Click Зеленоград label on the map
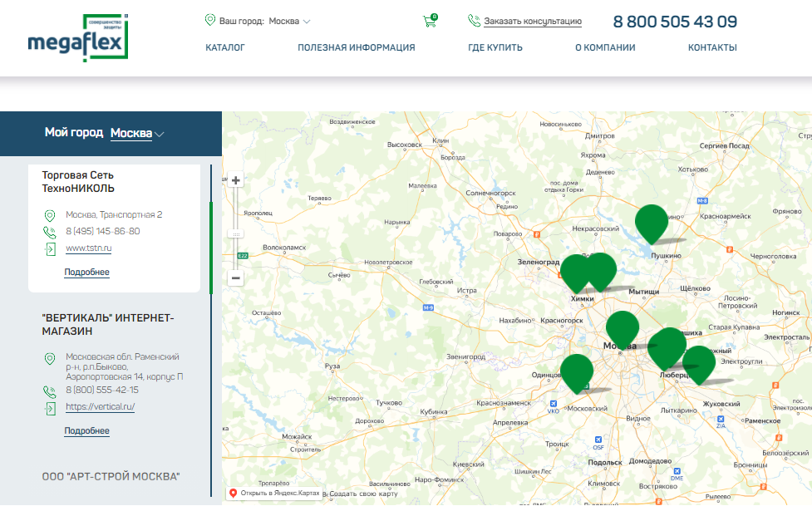The width and height of the screenshot is (812, 506). (538, 262)
